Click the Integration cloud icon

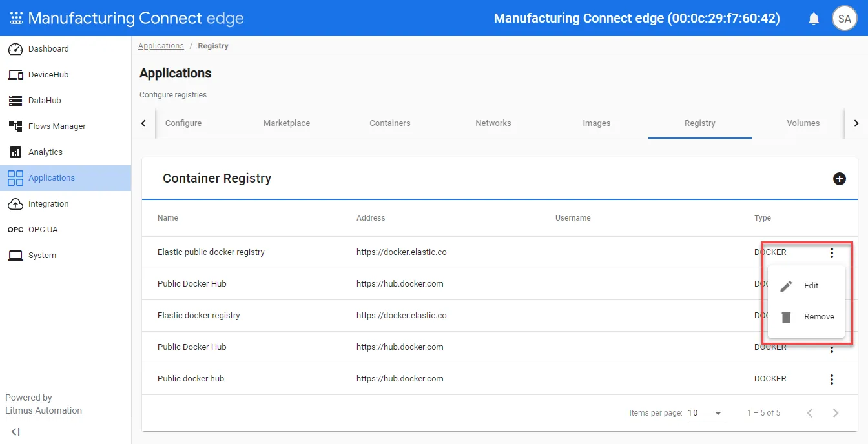pos(15,204)
